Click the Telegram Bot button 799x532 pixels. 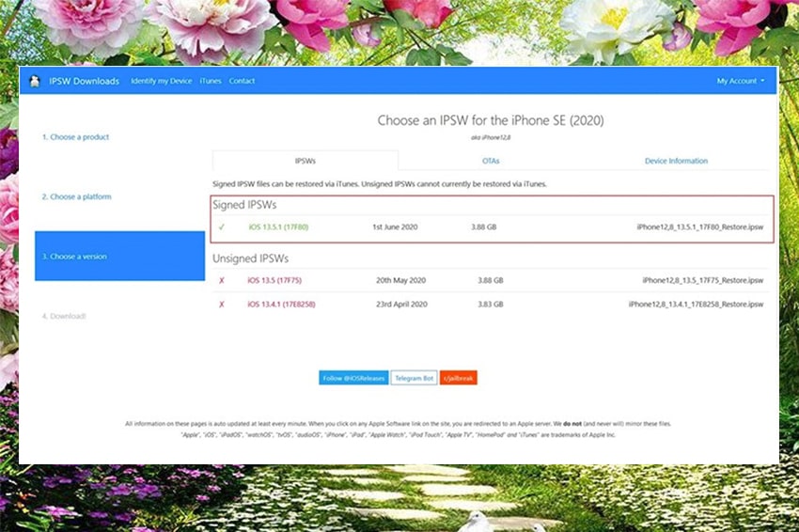[414, 378]
